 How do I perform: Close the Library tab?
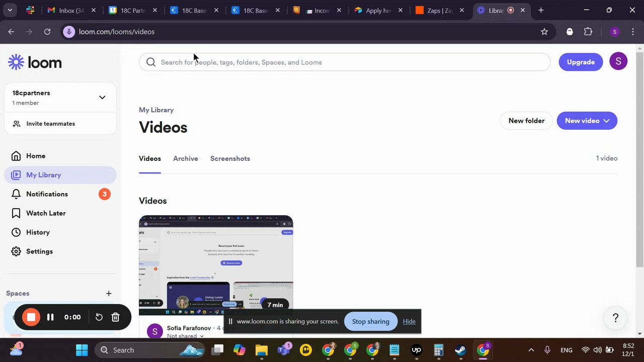click(523, 10)
